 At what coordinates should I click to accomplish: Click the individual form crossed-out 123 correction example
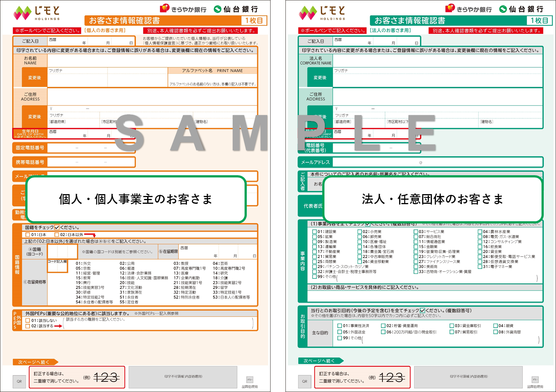tap(106, 378)
